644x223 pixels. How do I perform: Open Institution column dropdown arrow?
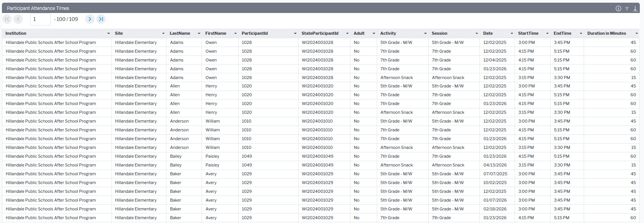(x=108, y=34)
